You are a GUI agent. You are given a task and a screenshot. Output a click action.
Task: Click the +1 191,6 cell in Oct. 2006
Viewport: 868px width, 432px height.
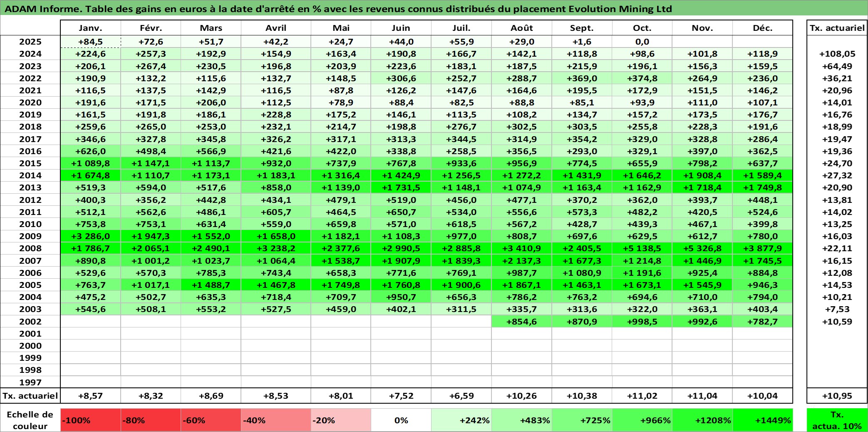(642, 273)
